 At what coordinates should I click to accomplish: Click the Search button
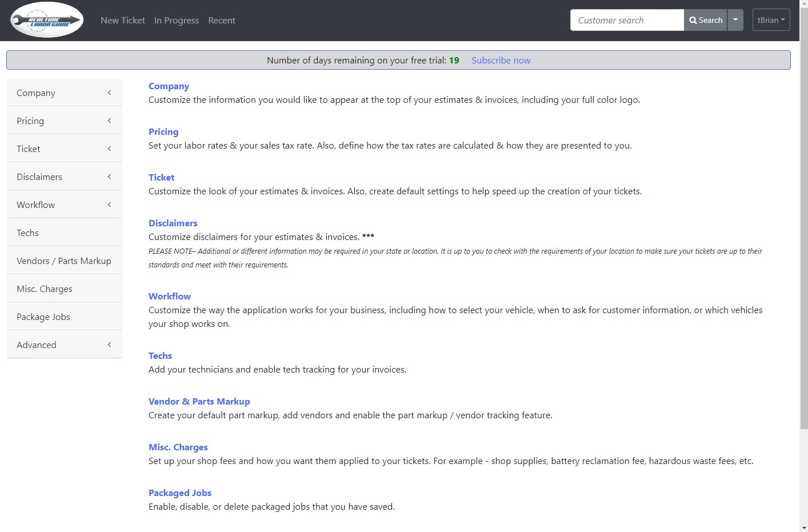705,20
